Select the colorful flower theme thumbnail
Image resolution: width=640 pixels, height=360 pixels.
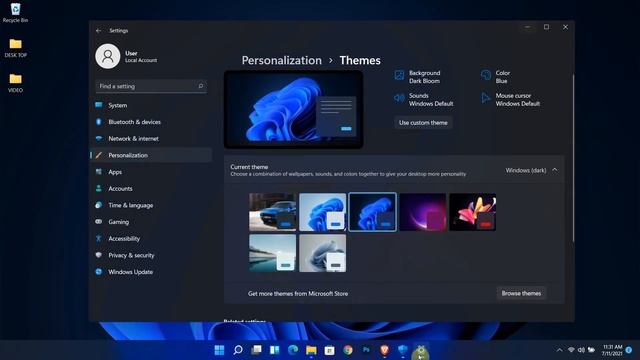(473, 212)
